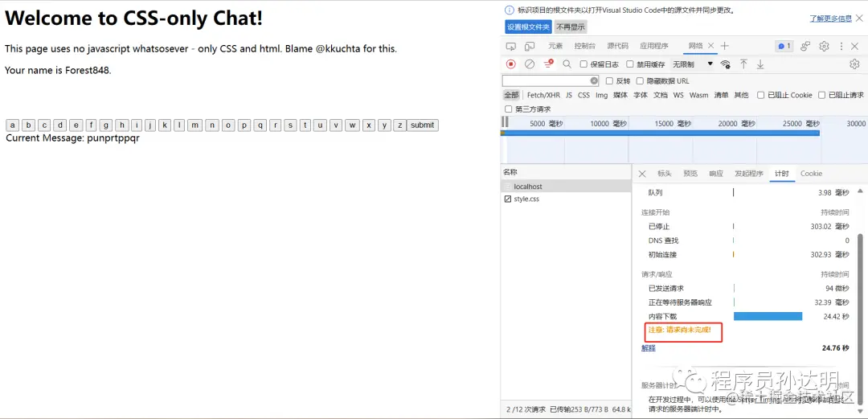Click the inspect element picker icon
The image size is (868, 419).
coord(511,46)
